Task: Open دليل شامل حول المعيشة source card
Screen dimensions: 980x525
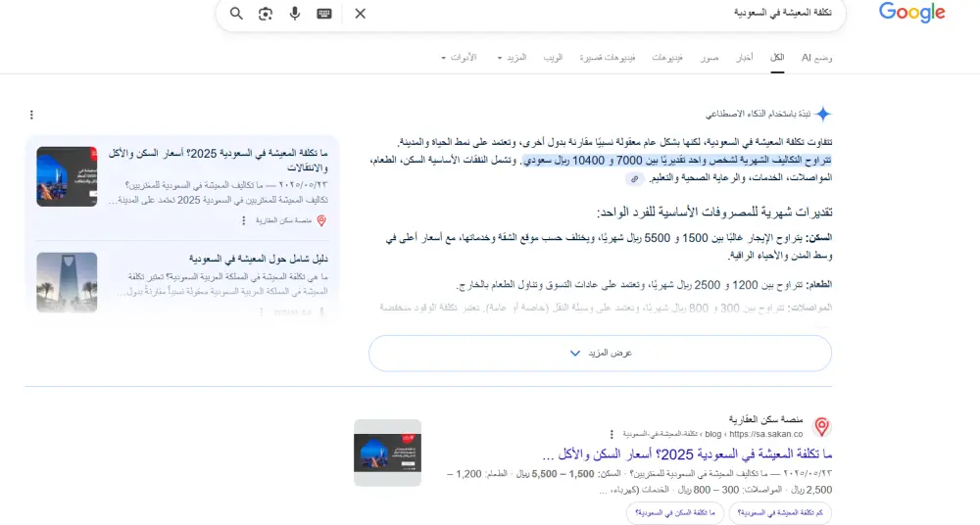Action: click(258, 259)
